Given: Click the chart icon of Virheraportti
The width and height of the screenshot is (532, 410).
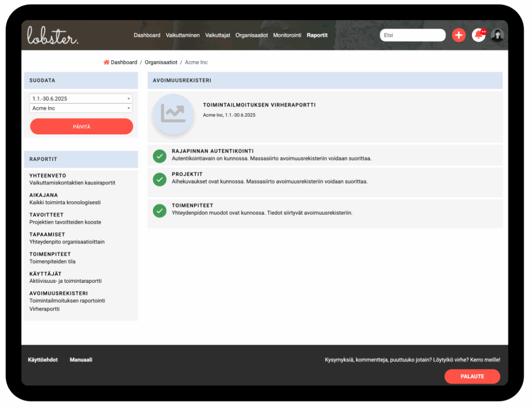Looking at the screenshot, I should click(x=173, y=114).
